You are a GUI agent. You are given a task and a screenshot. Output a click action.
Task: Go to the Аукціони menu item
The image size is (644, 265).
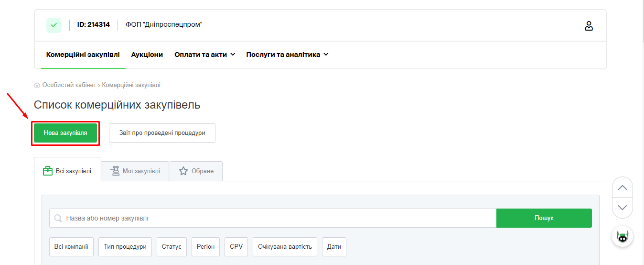click(147, 55)
